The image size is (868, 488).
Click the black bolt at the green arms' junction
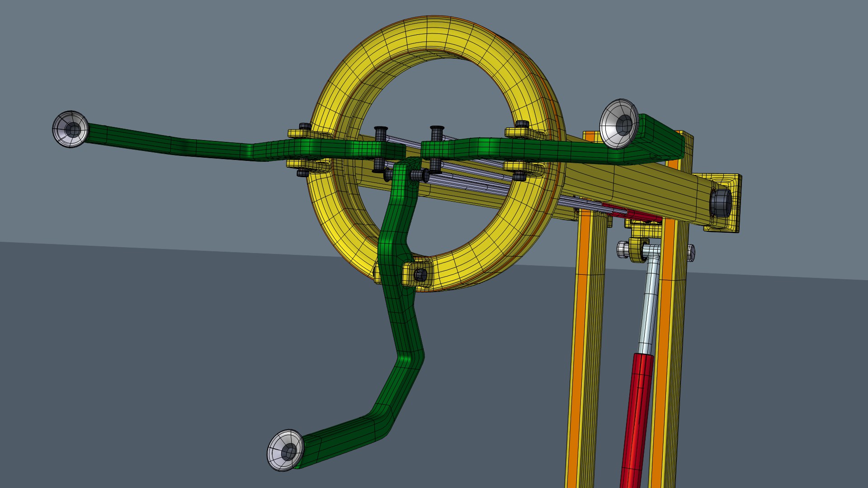(x=419, y=175)
